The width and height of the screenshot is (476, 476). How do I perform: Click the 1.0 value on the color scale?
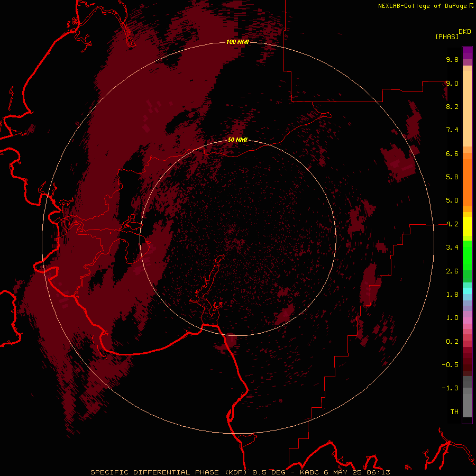tap(452, 318)
